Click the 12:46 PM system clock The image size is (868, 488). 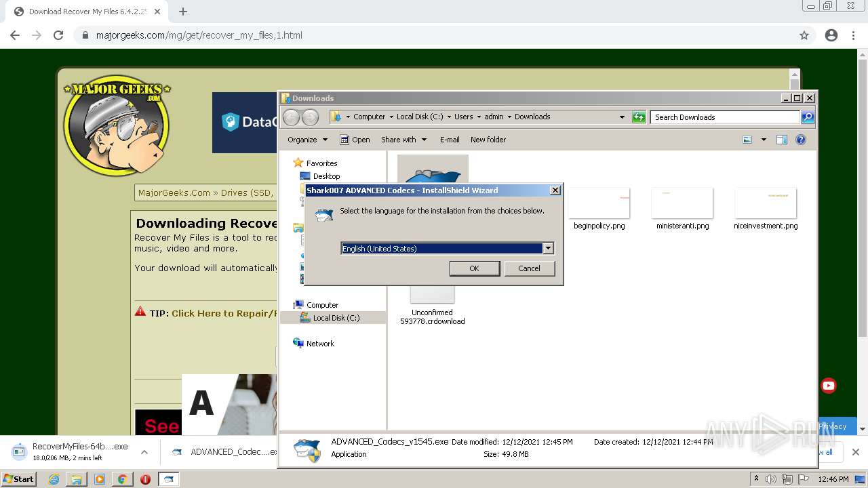pyautogui.click(x=833, y=479)
